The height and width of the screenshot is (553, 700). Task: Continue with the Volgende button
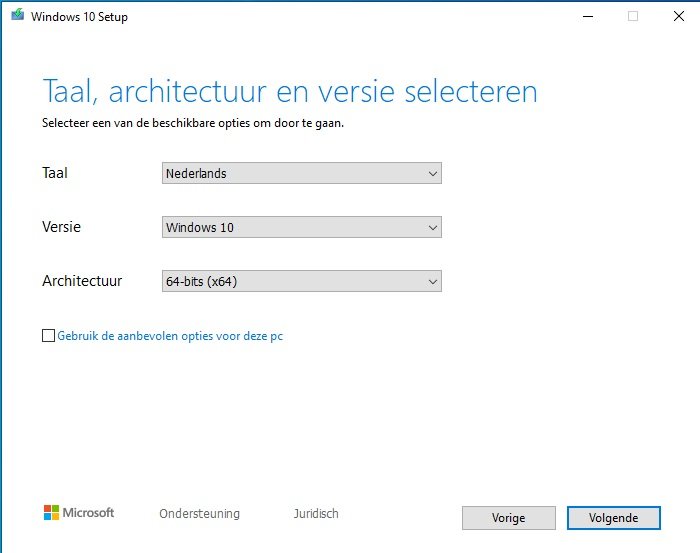[x=614, y=518]
